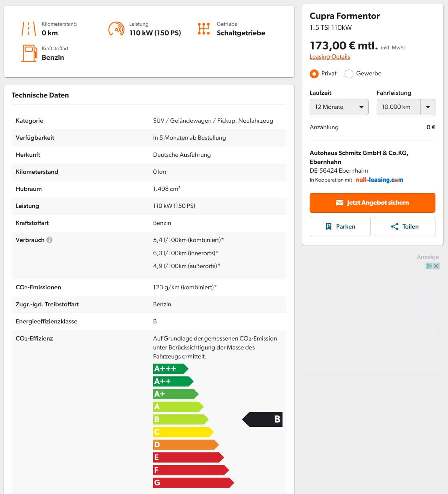448x494 pixels.
Task: Click the yellow C efficiency bar
Action: 183,432
